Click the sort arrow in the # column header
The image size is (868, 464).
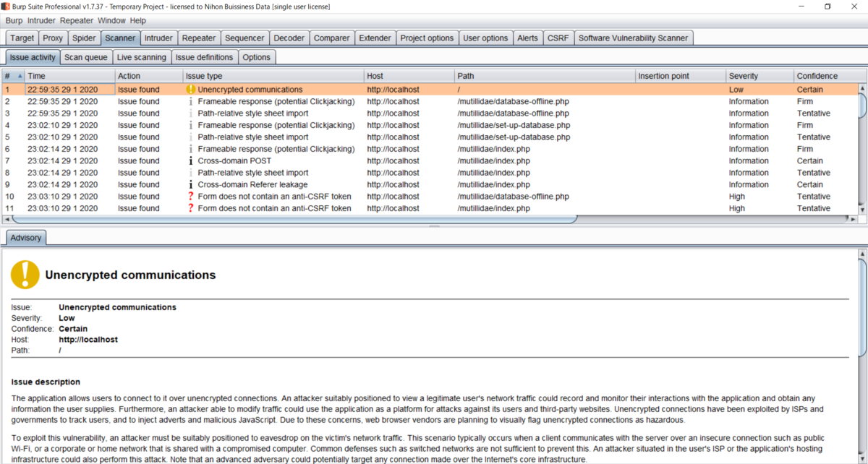[x=20, y=76]
